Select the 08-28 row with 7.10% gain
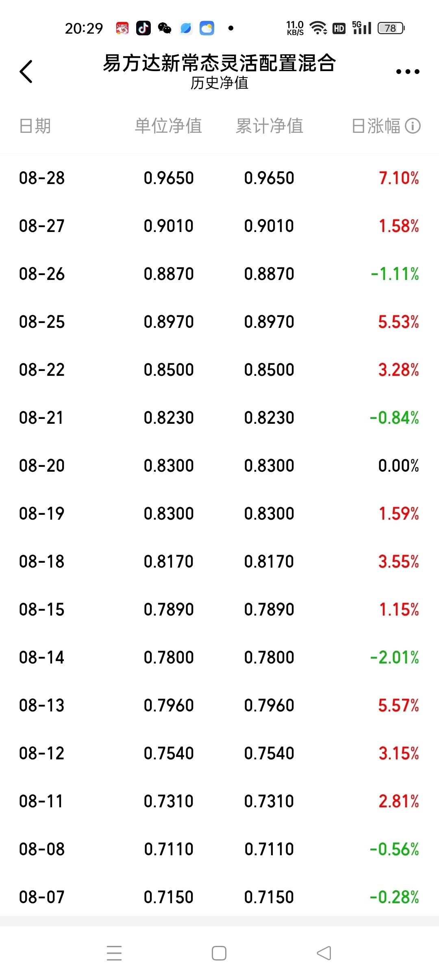The image size is (439, 980). tap(219, 178)
